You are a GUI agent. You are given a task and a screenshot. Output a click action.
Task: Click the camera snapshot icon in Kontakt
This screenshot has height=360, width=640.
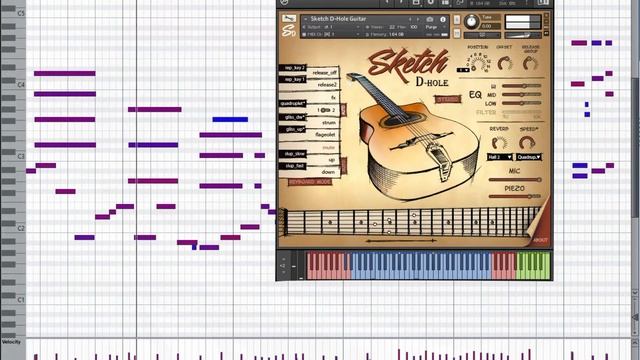430,19
